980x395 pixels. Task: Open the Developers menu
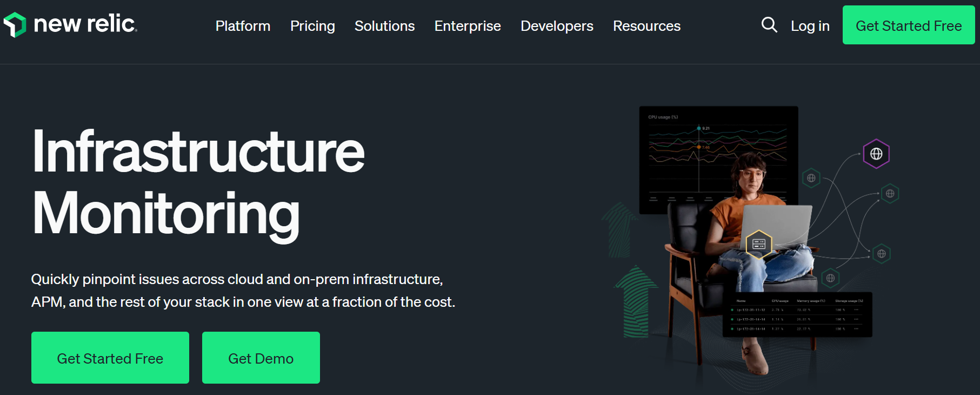coord(556,26)
